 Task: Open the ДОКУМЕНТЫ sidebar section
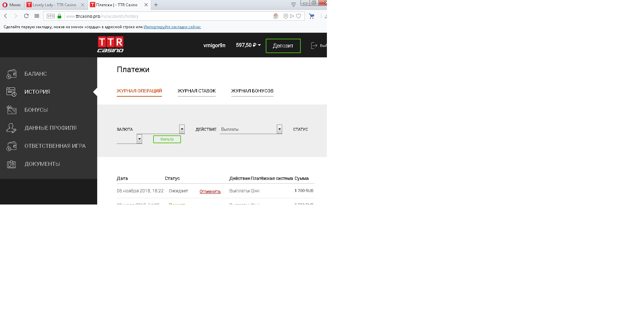pyautogui.click(x=42, y=164)
